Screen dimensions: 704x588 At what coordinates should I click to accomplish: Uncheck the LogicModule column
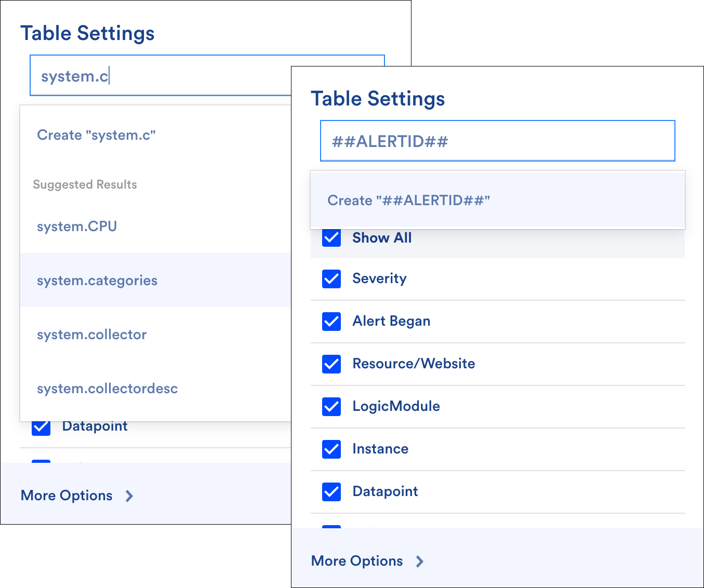tap(331, 407)
